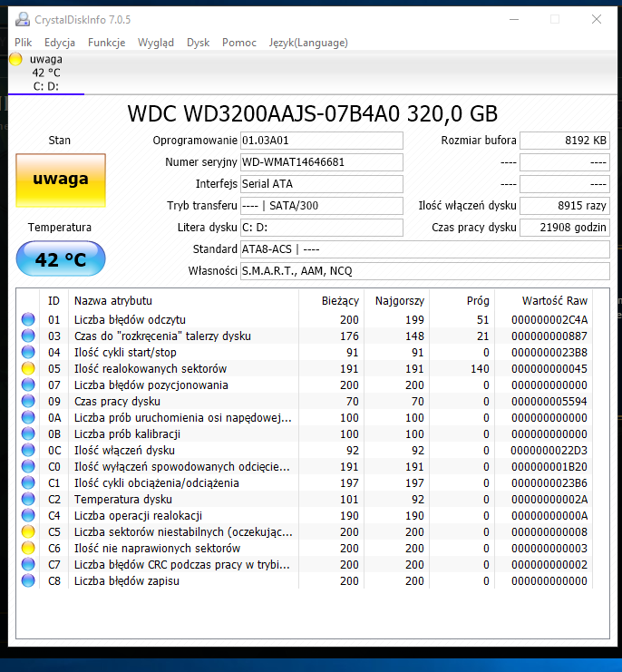Click the Rozmiar bufora field 8192 KB
This screenshot has width=622, height=672.
pyautogui.click(x=565, y=141)
